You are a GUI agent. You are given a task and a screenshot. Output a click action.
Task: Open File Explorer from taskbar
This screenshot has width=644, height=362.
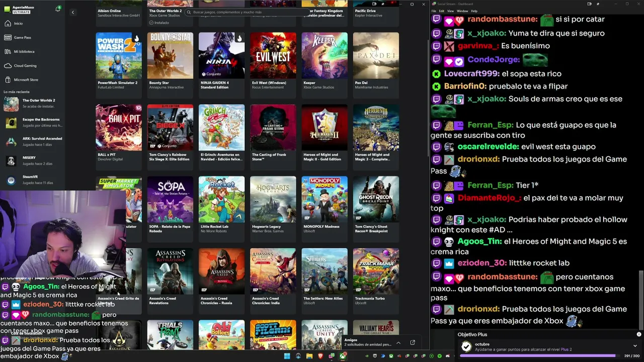(309, 356)
